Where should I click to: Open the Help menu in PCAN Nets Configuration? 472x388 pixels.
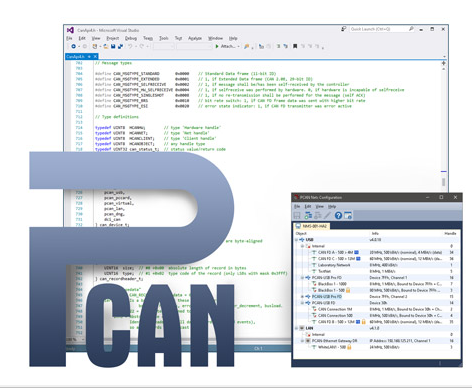click(332, 206)
